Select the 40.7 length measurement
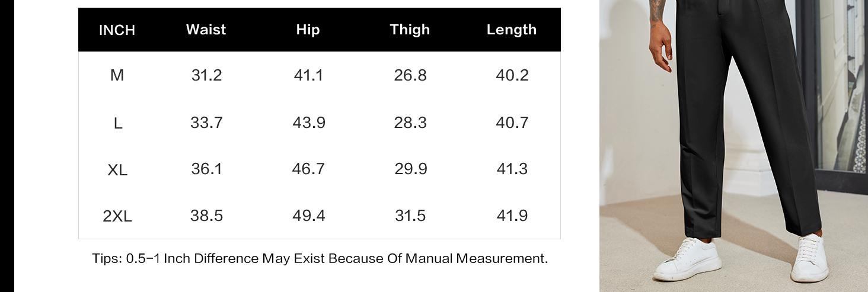The width and height of the screenshot is (868, 292). [512, 122]
